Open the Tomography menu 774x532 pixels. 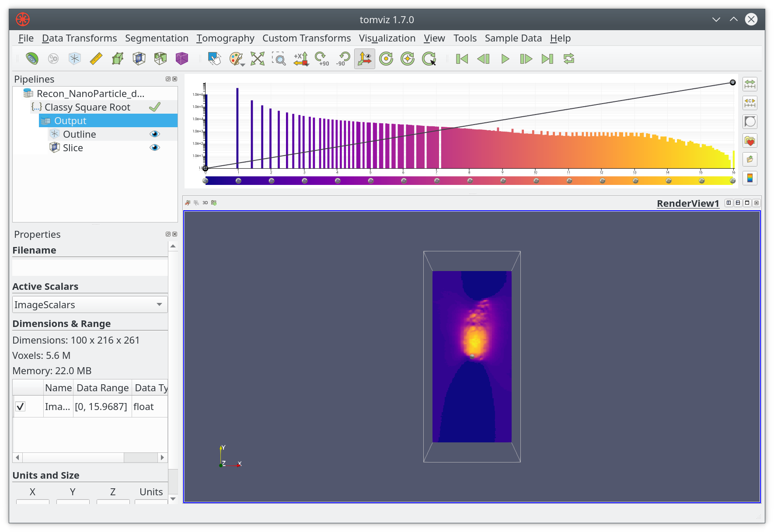225,38
